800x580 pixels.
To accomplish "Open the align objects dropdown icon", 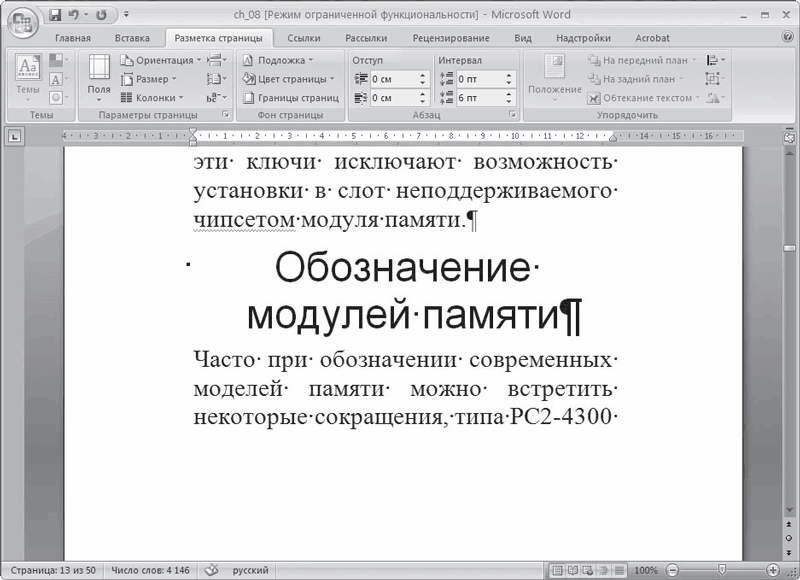I will click(x=716, y=60).
